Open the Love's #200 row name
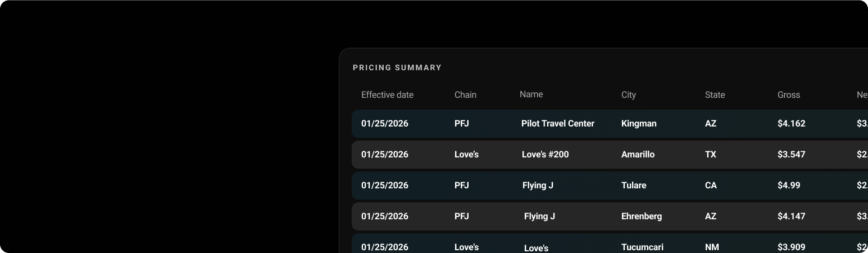The height and width of the screenshot is (253, 868). point(545,155)
